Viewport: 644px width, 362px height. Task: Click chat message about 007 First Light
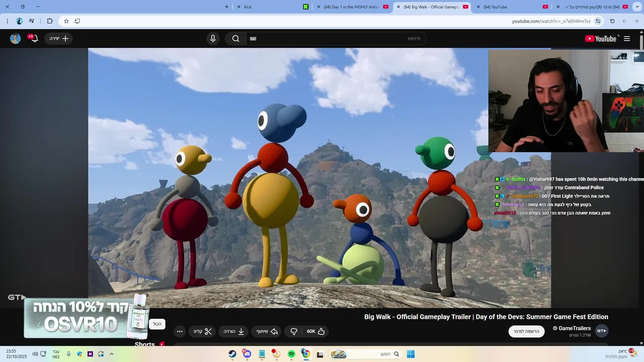[552, 196]
